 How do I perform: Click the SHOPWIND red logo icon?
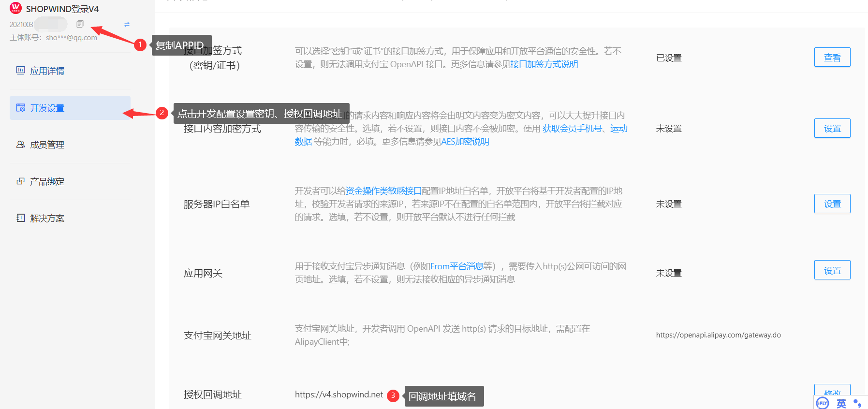[x=15, y=7]
